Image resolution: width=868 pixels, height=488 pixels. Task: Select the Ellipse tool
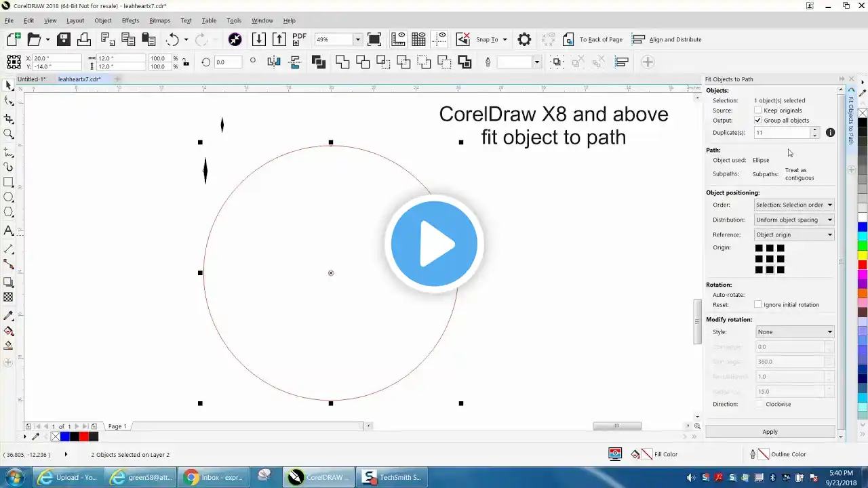[9, 197]
